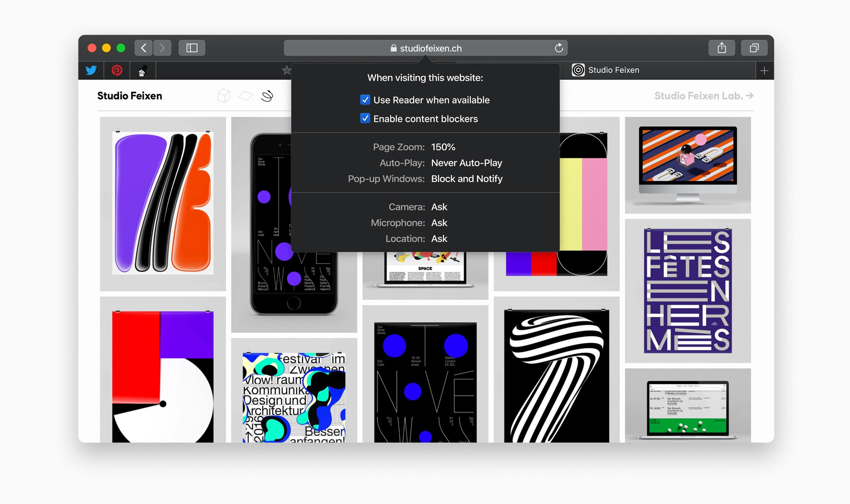Viewport: 850px width, 504px height.
Task: Open the Twitter favorite in the bookmarks bar
Action: click(x=91, y=70)
